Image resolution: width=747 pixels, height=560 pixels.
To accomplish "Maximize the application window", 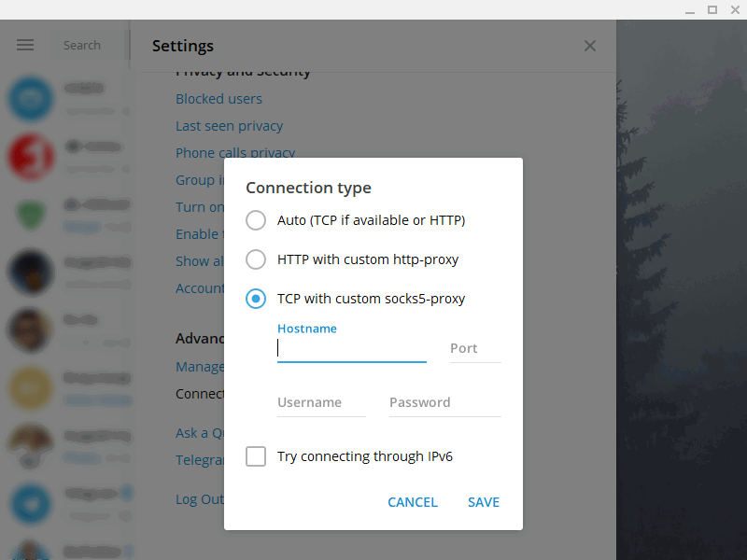I will (x=712, y=9).
